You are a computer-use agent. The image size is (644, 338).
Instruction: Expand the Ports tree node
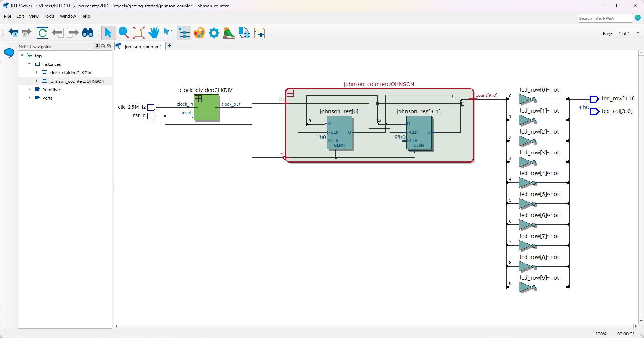[x=29, y=98]
